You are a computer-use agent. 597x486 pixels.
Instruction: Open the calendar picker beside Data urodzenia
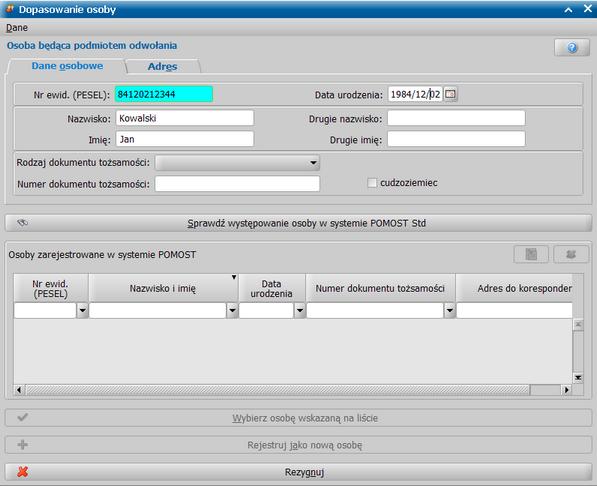pos(450,94)
